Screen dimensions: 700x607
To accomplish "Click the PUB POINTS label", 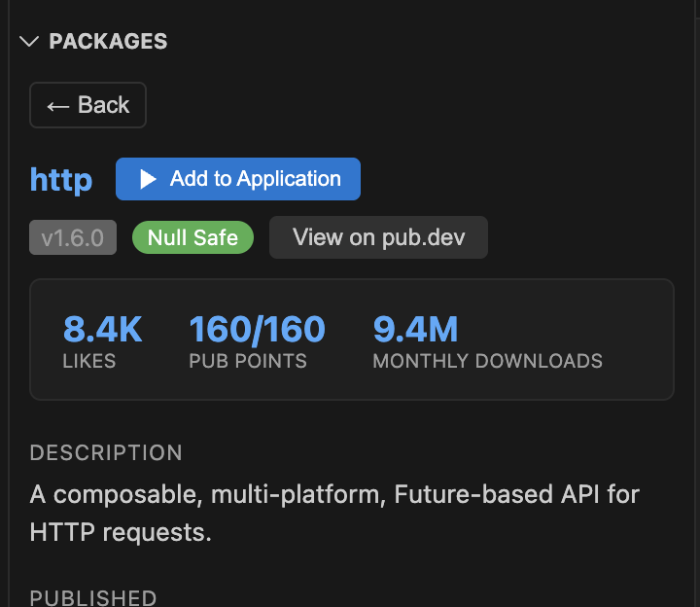I will click(x=248, y=361).
